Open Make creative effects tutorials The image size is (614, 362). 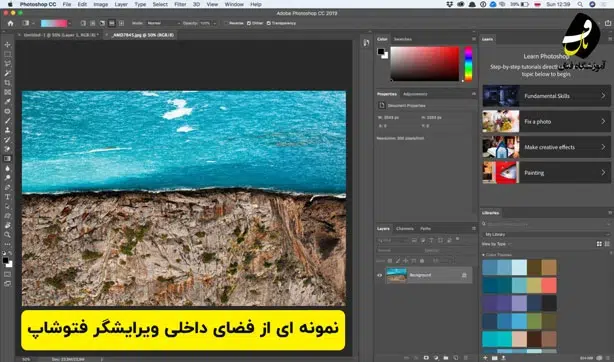tap(546, 147)
